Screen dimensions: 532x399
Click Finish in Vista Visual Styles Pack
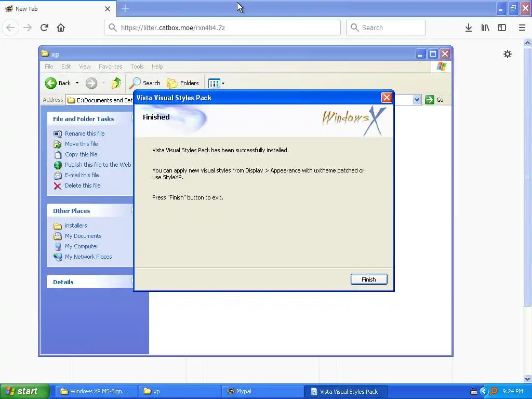[369, 279]
